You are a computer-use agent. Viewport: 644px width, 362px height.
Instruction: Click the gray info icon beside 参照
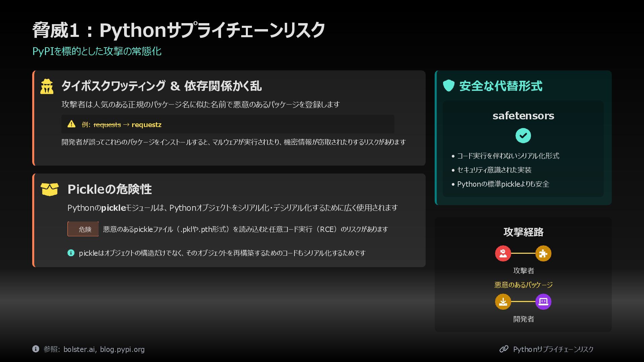[x=36, y=349]
